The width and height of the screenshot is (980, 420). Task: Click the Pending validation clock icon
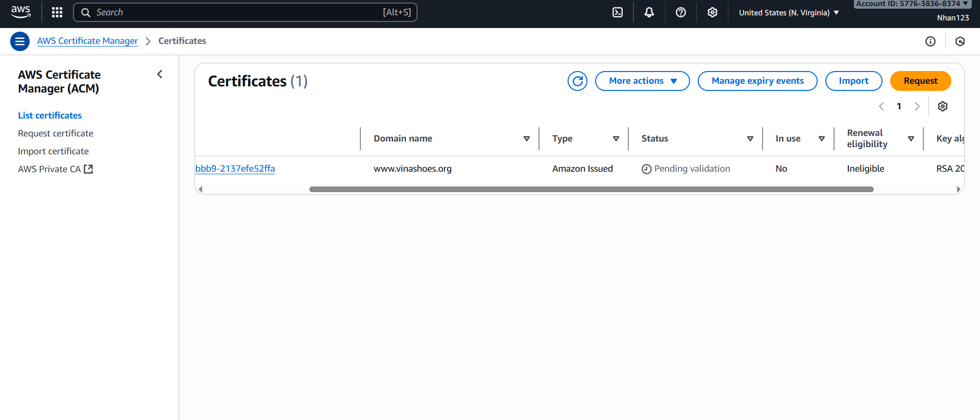click(647, 169)
